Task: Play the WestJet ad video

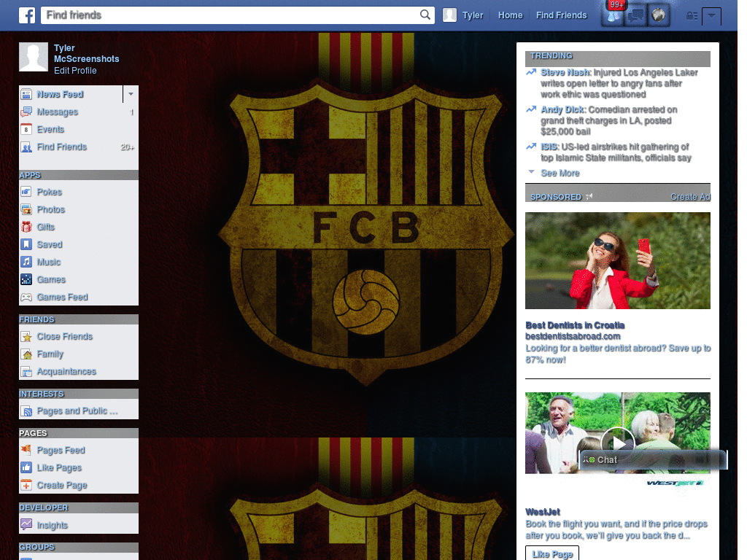Action: pos(618,443)
